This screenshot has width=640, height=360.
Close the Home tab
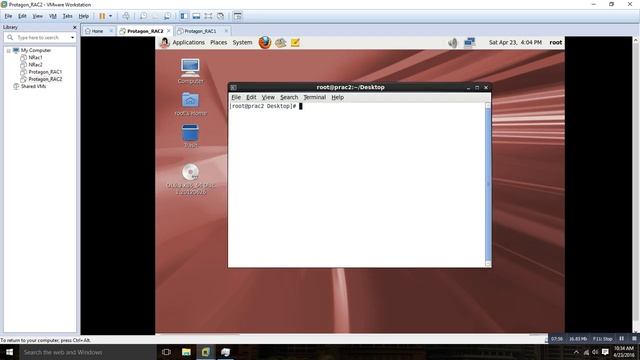pos(111,31)
